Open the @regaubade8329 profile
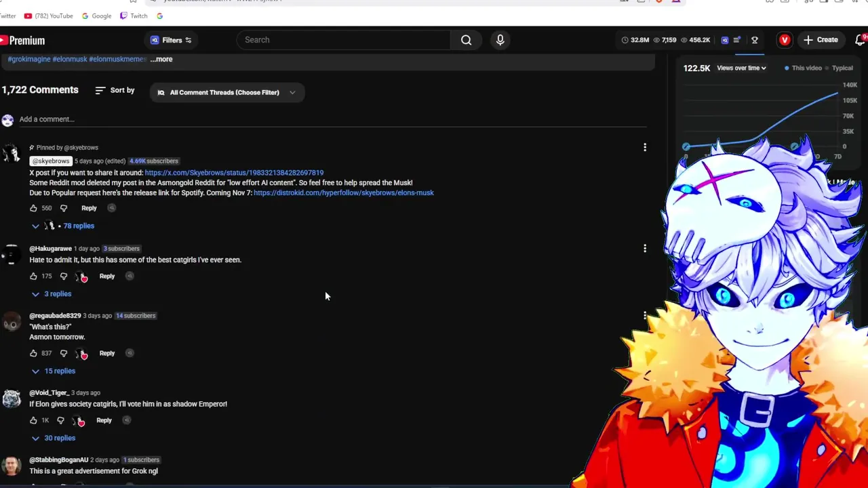Viewport: 868px width, 488px height. click(x=55, y=316)
